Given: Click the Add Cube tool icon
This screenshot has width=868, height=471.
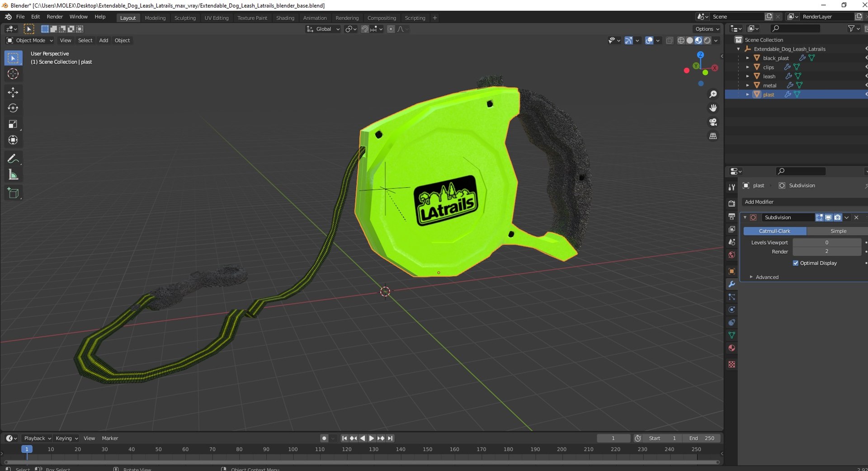Looking at the screenshot, I should [x=13, y=193].
